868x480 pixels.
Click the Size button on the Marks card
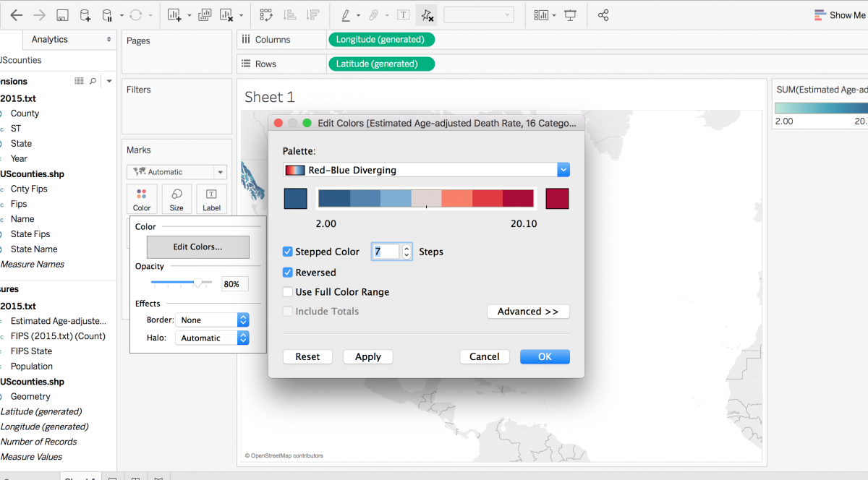coord(176,199)
